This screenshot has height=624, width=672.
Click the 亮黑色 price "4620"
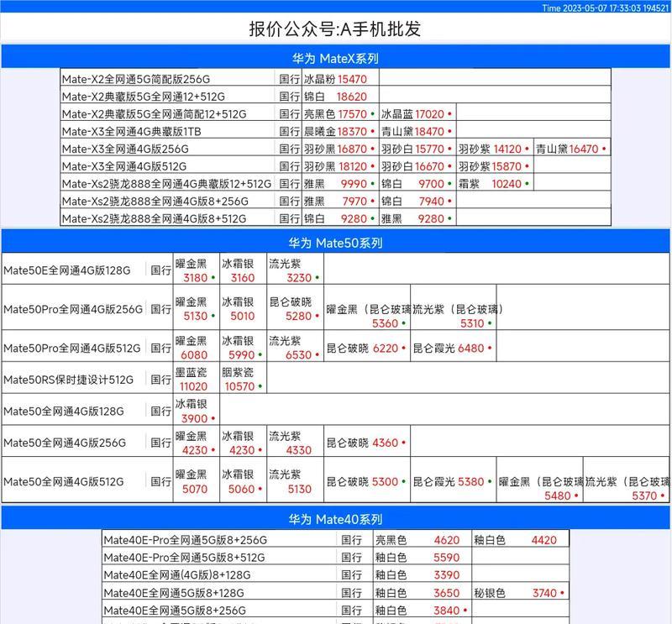click(447, 540)
